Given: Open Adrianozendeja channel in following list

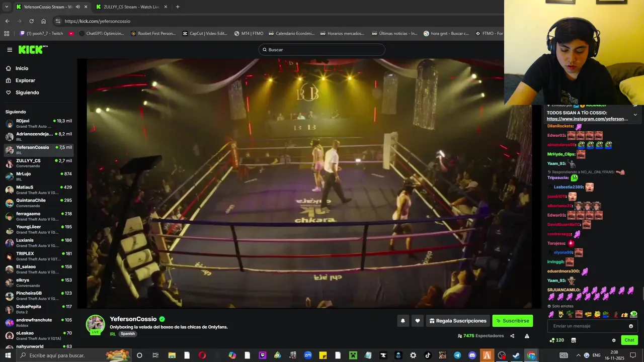Looking at the screenshot, I should pyautogui.click(x=38, y=137).
